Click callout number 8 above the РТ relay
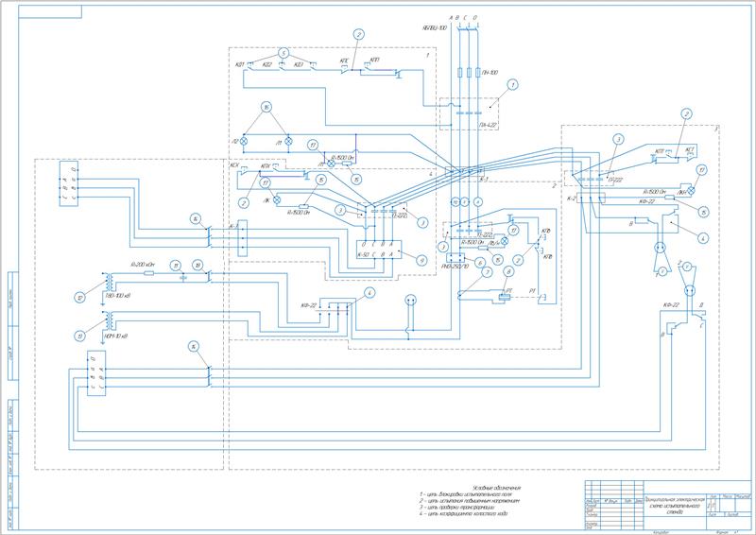The image size is (756, 535). click(507, 272)
